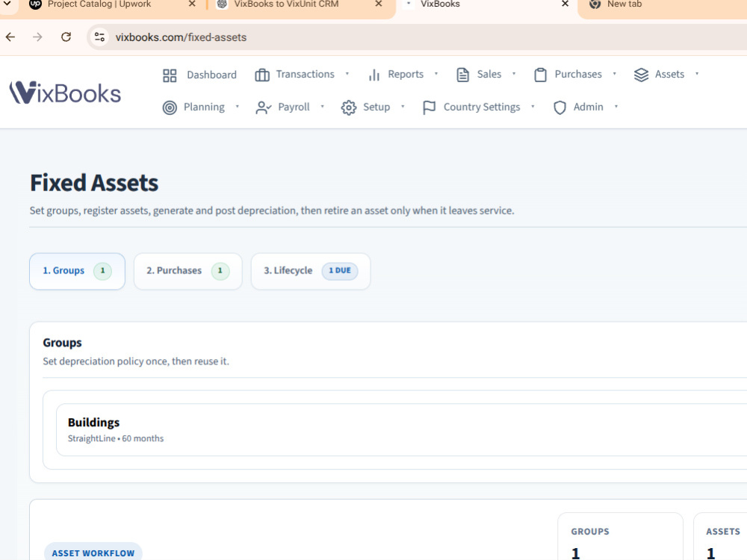
Task: Click the count badge on the Groups tab
Action: click(x=102, y=271)
